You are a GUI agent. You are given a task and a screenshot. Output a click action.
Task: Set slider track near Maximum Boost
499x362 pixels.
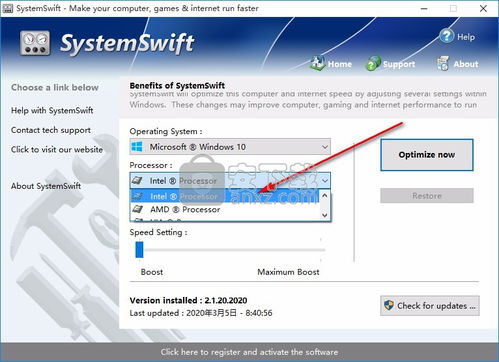pyautogui.click(x=320, y=250)
